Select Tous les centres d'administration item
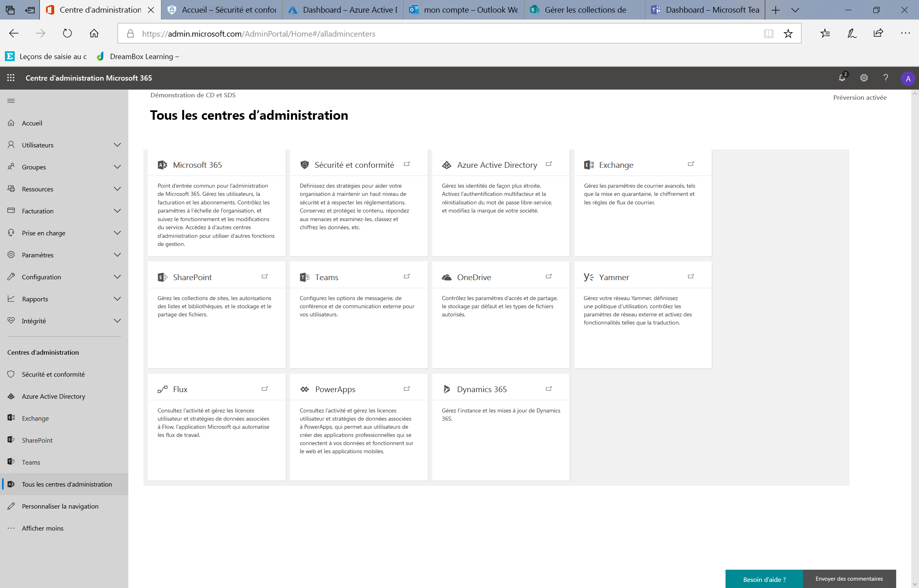 [x=64, y=484]
